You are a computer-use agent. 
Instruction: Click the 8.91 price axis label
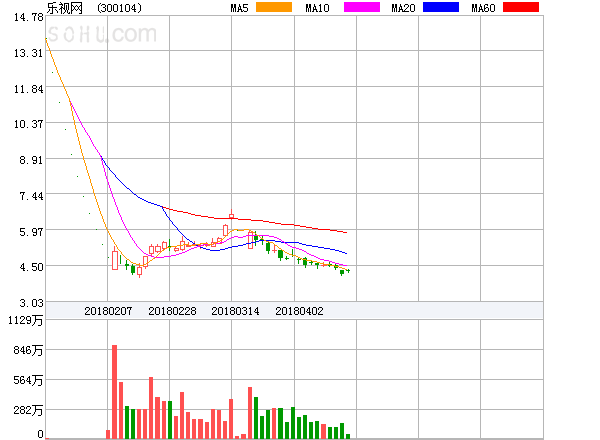(31, 160)
